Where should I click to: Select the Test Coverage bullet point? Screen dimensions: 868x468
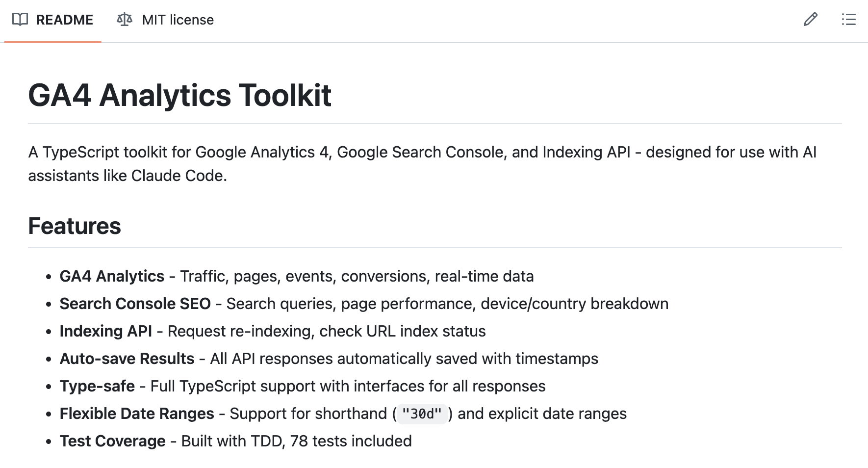coord(112,441)
